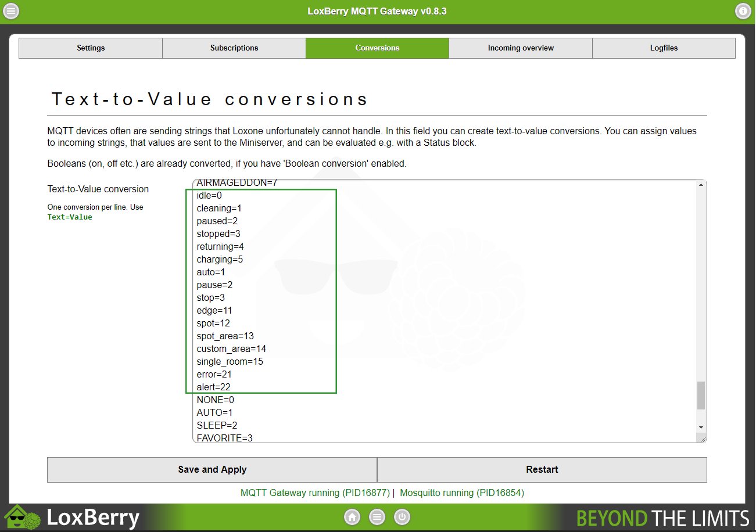Click the 'Text-to-Value conversions' heading
This screenshot has width=756, height=532.
click(210, 99)
